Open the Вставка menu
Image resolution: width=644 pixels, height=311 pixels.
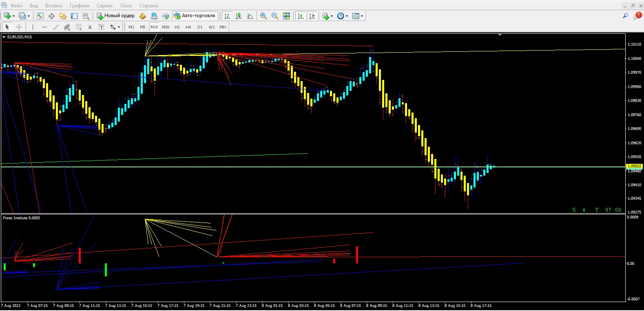(54, 6)
